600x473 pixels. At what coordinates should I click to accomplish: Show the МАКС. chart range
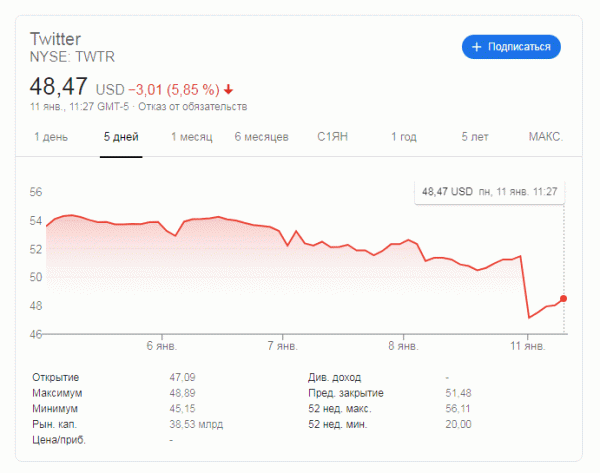pos(546,136)
